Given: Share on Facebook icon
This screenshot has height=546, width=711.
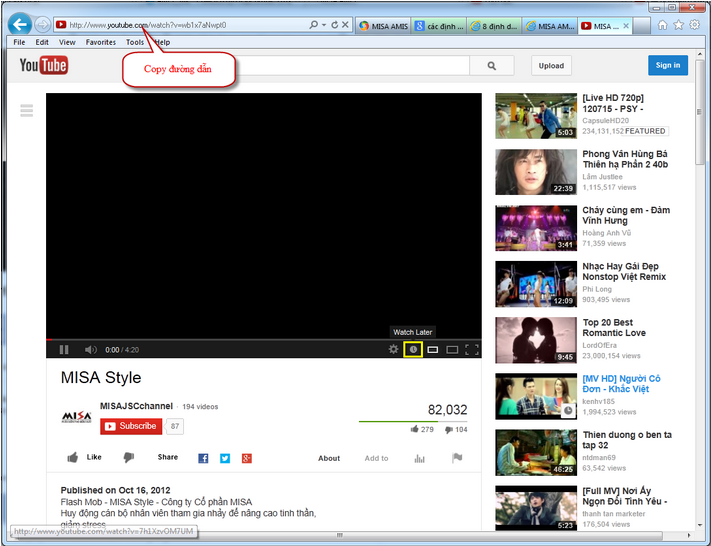Looking at the screenshot, I should [203, 458].
